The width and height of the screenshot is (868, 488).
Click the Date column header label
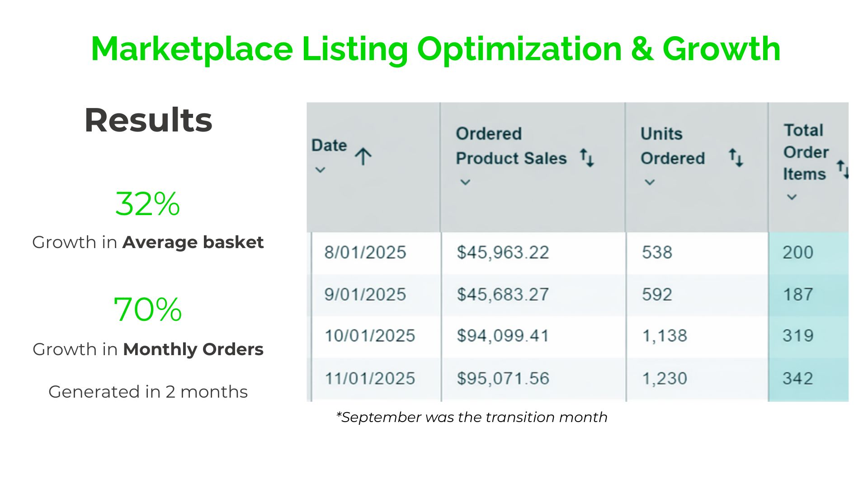pos(329,145)
